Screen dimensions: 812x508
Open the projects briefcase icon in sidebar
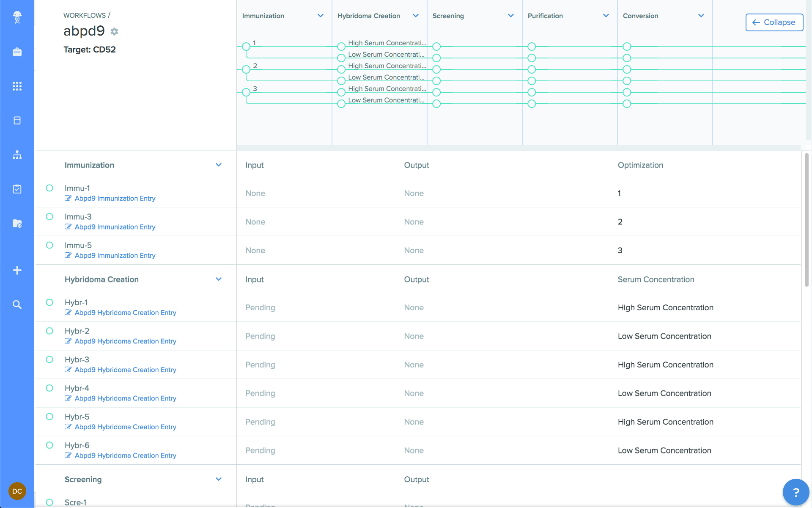click(17, 52)
